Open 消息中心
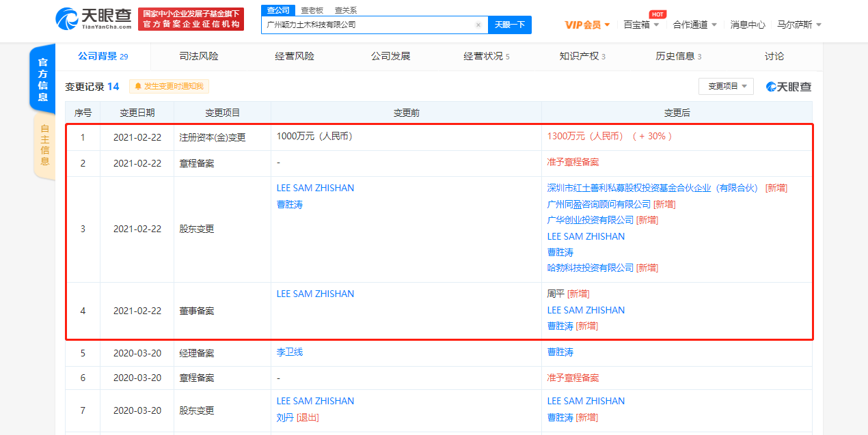Image resolution: width=868 pixels, height=435 pixels. tap(748, 25)
